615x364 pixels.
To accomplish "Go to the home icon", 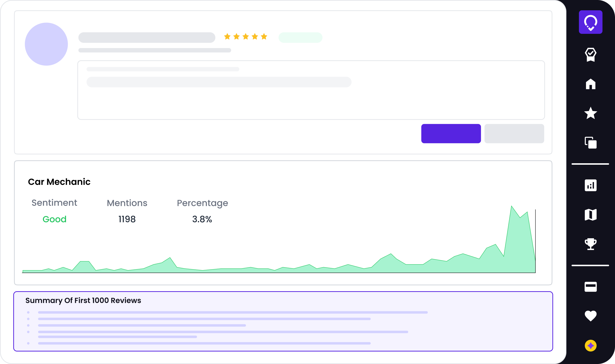I will coord(590,84).
